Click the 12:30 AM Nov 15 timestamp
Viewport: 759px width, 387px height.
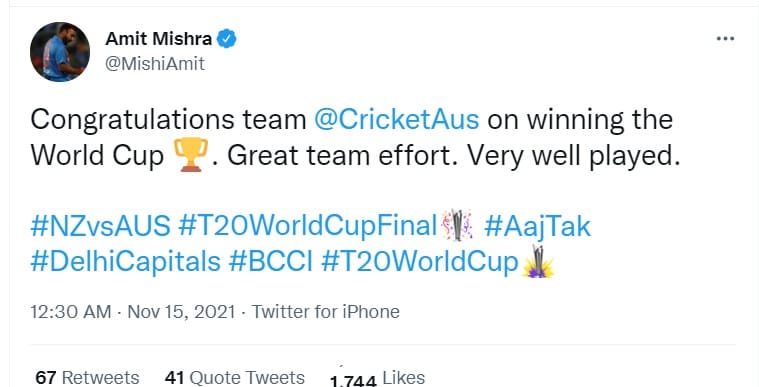(133, 311)
